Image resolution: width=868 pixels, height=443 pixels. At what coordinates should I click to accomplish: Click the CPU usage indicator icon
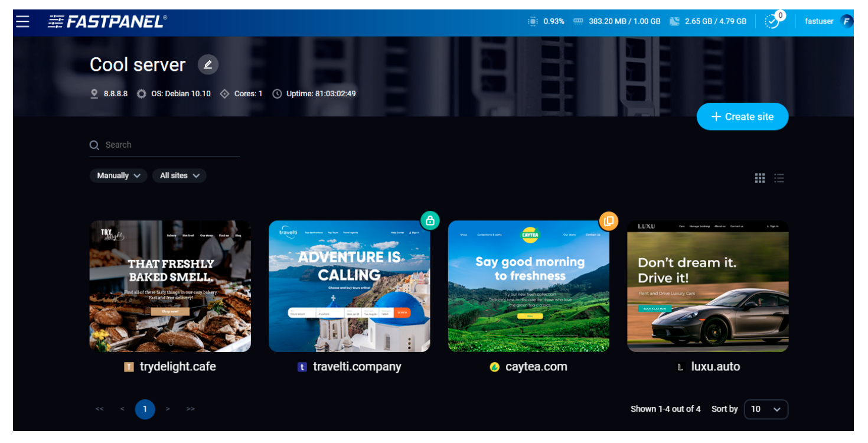pos(533,21)
